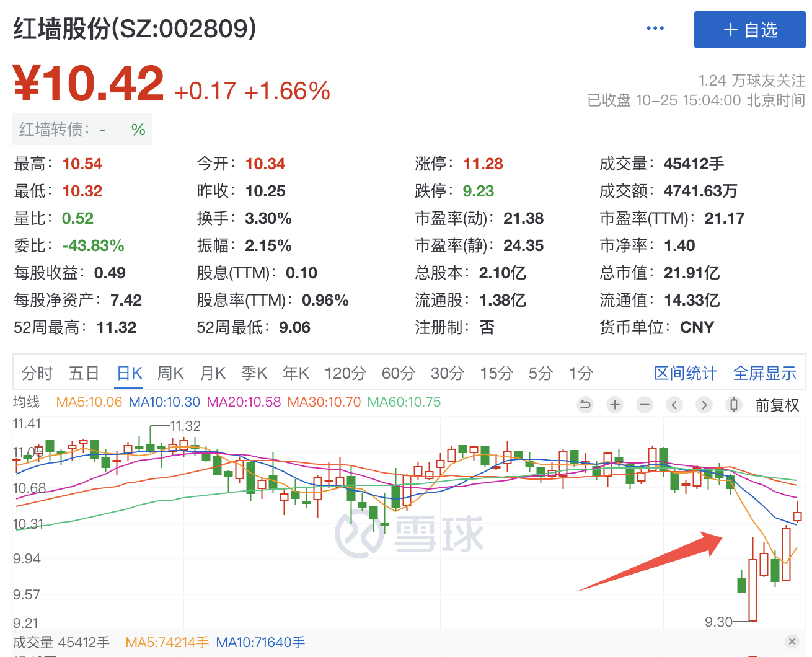
Task: Pan chart left with the left chevron icon
Action: click(674, 405)
